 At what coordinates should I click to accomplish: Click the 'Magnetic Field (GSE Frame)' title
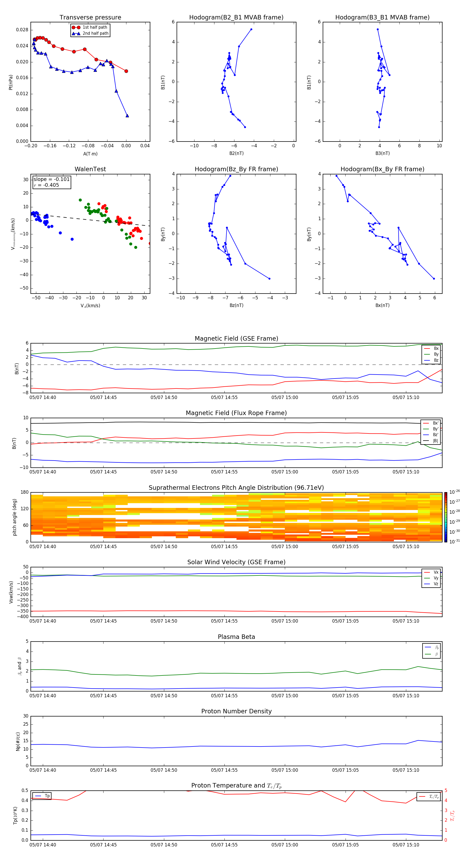[236, 339]
